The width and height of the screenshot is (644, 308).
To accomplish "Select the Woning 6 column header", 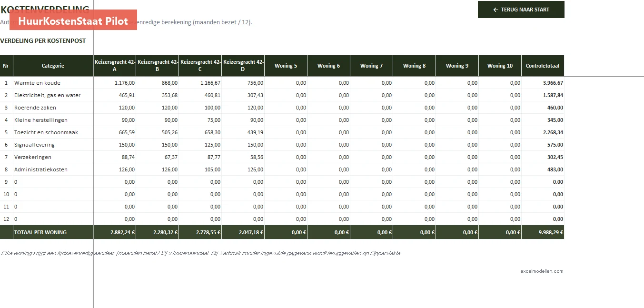I will coord(329,66).
